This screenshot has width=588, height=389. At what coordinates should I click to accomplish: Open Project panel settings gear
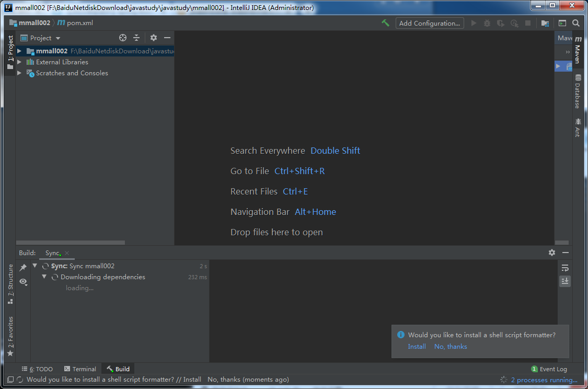point(153,38)
